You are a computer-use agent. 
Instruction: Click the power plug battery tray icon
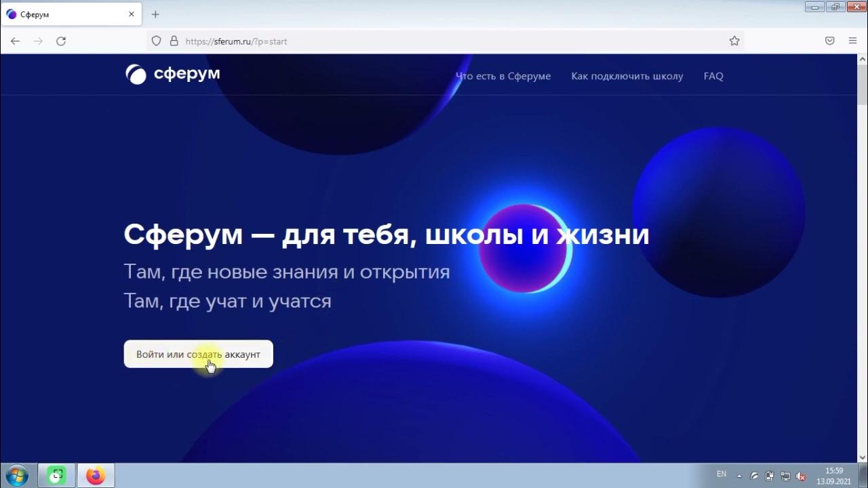[770, 476]
